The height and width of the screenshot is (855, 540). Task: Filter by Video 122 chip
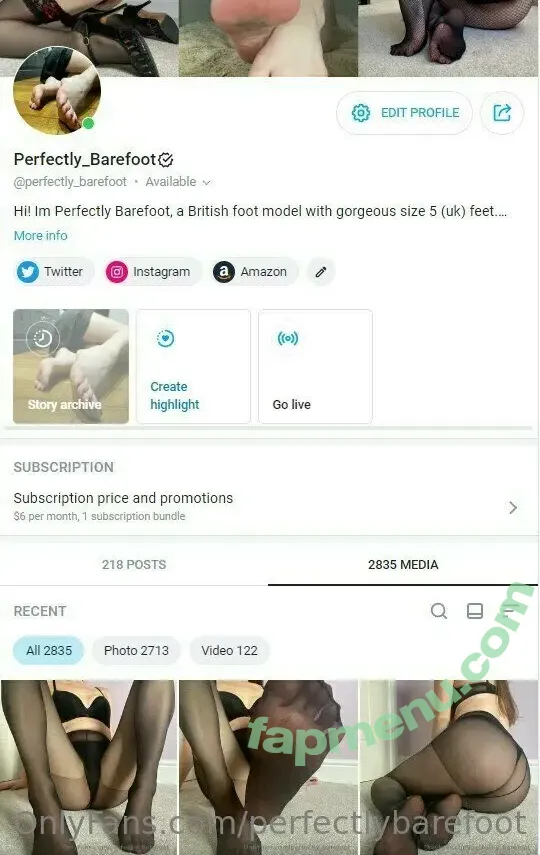click(229, 651)
